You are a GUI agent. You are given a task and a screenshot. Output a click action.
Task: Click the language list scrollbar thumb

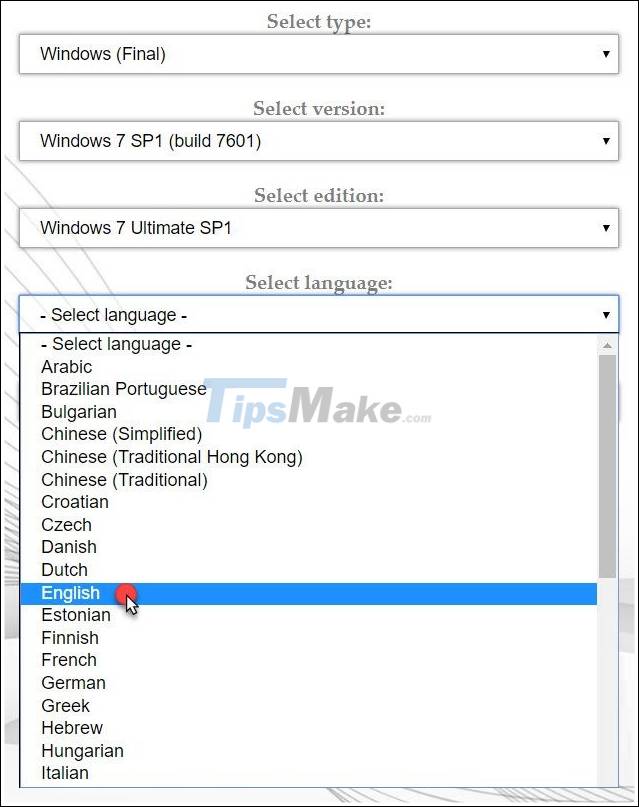(x=608, y=466)
